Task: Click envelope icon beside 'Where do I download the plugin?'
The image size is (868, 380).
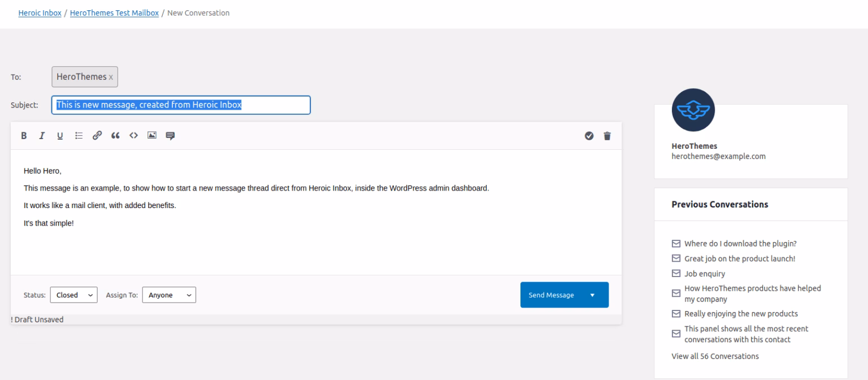Action: coord(676,244)
